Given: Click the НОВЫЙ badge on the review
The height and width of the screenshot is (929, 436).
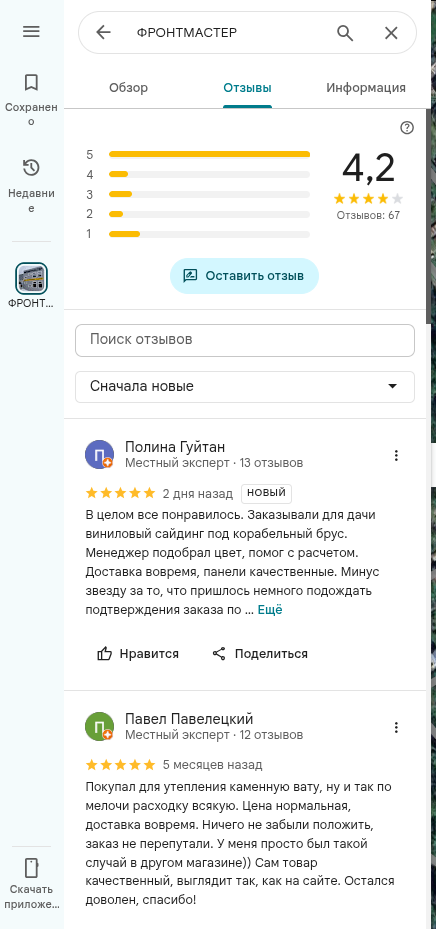Looking at the screenshot, I should [267, 493].
